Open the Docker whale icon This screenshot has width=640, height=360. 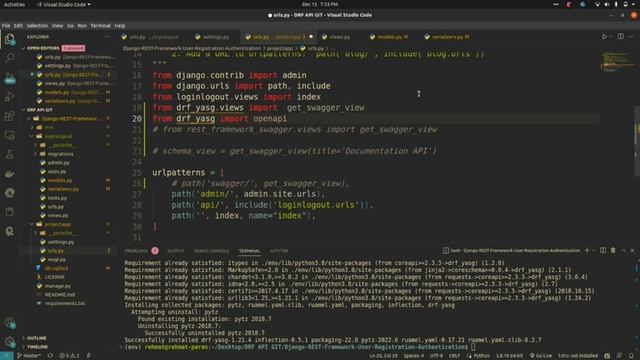[x=9, y=174]
